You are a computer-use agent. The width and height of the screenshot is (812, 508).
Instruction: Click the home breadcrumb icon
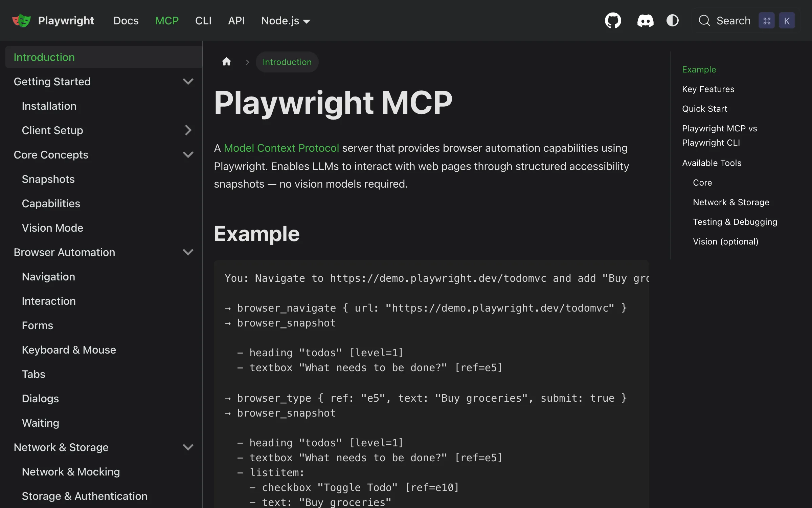226,62
